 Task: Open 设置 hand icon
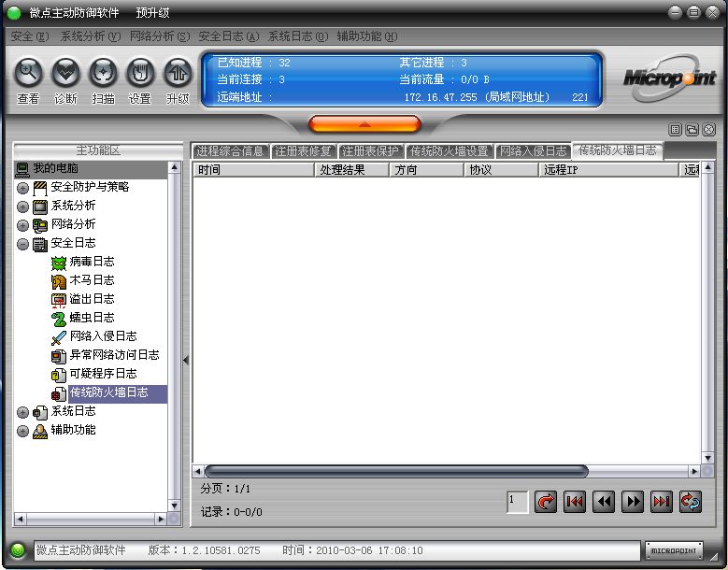pos(140,73)
